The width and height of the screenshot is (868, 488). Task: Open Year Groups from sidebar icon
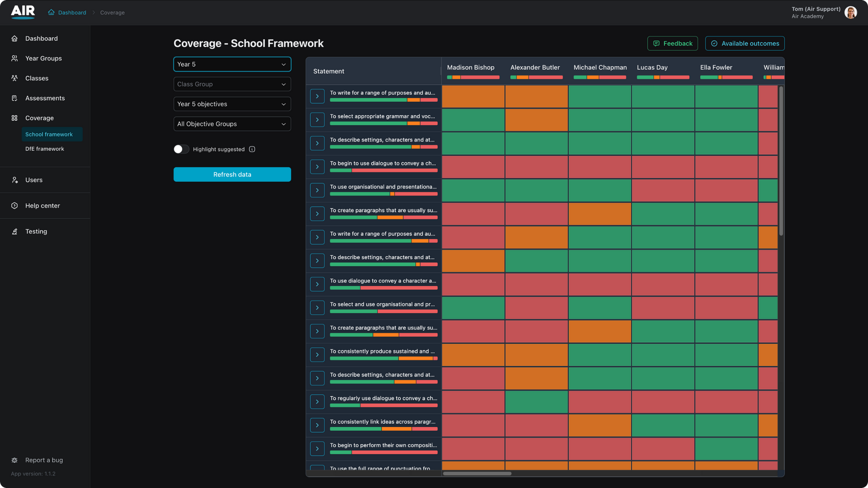point(15,58)
